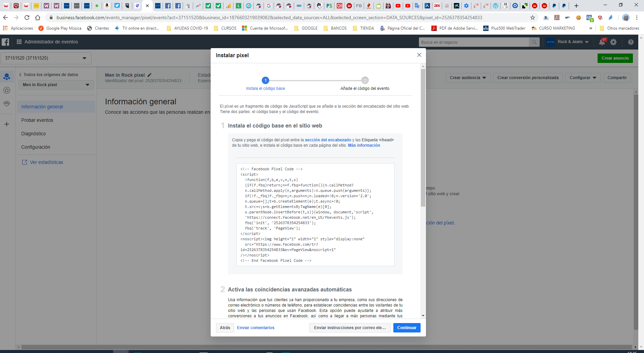Click the Atrás button

point(225,328)
